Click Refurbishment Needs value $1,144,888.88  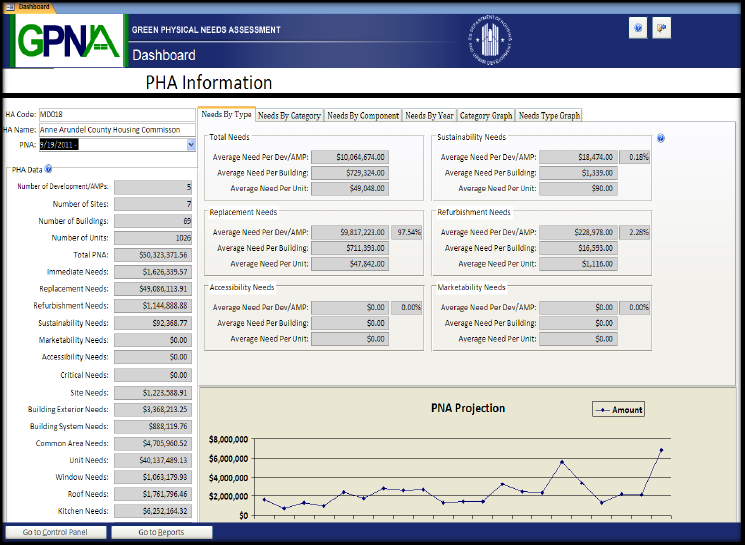153,306
